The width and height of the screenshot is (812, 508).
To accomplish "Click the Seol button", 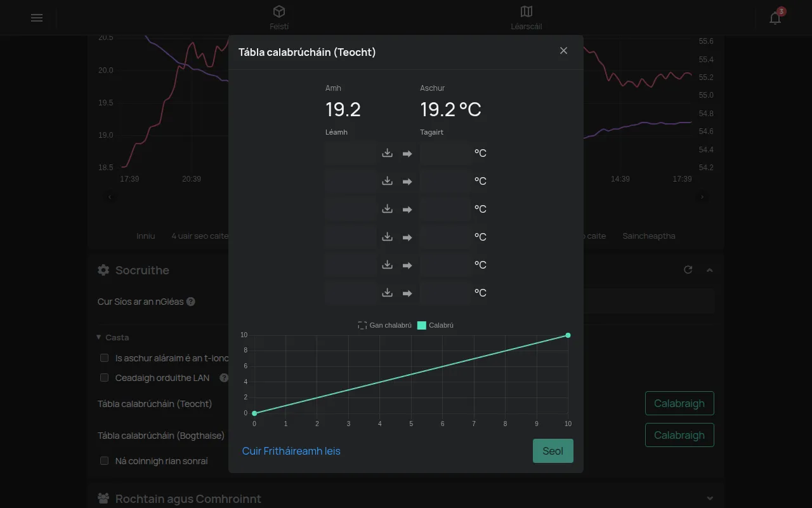I will [553, 451].
